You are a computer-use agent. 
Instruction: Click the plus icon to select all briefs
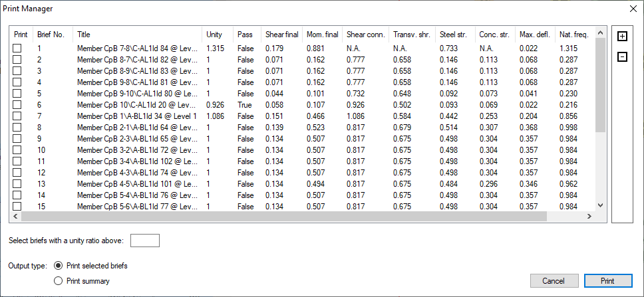pyautogui.click(x=622, y=36)
